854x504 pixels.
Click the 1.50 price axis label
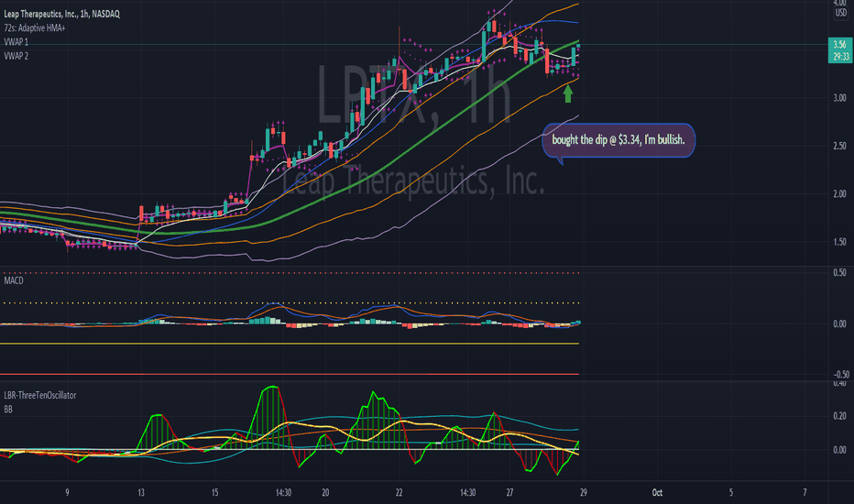[x=840, y=242]
